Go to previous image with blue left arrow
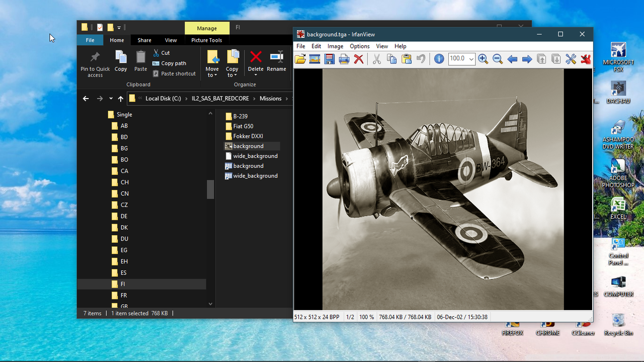 (512, 59)
